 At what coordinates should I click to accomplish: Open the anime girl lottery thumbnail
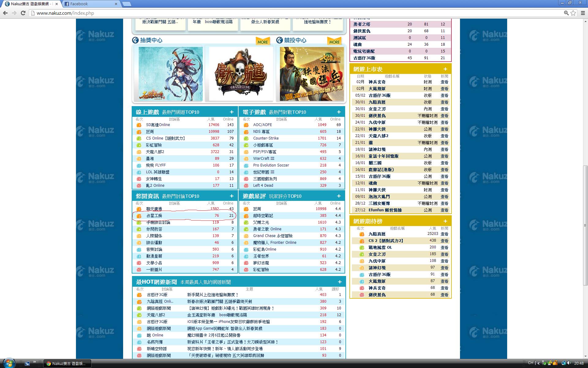pyautogui.click(x=171, y=74)
